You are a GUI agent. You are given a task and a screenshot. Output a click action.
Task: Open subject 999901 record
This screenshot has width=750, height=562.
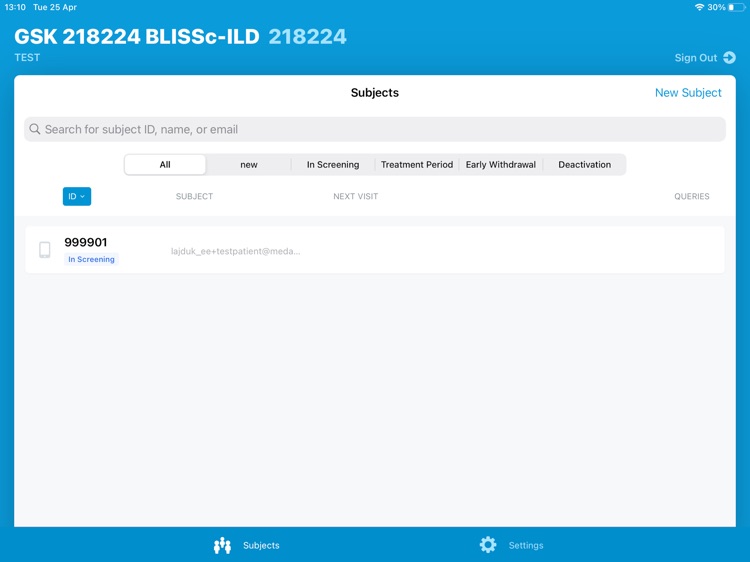[x=375, y=250]
